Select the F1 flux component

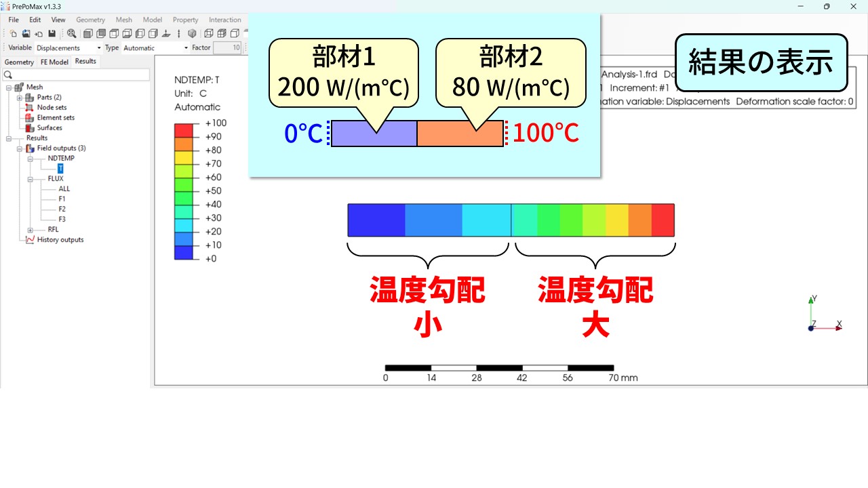pyautogui.click(x=62, y=199)
